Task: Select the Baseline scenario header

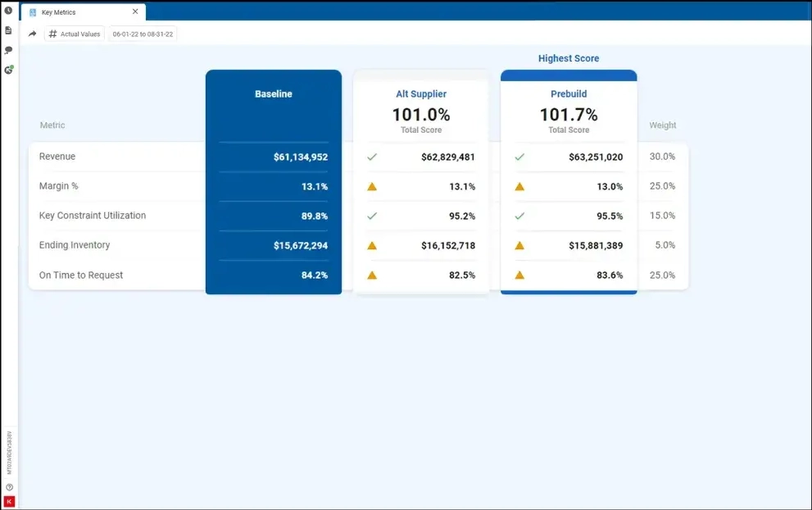Action: point(274,93)
